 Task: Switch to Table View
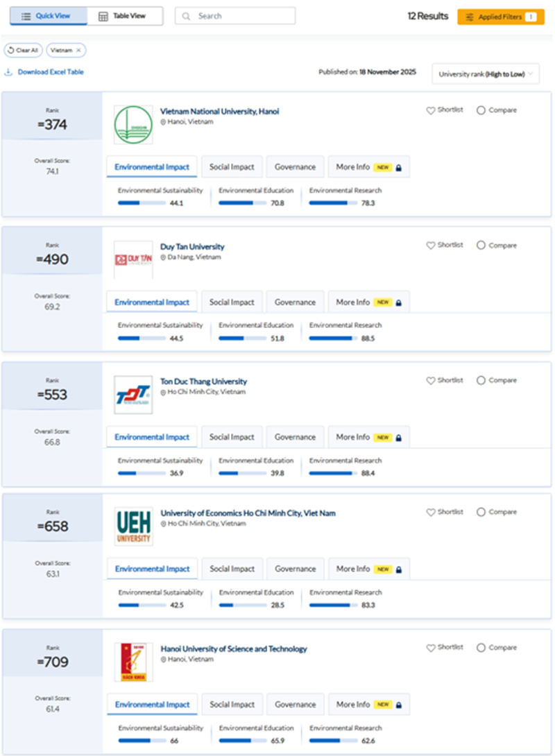point(125,16)
